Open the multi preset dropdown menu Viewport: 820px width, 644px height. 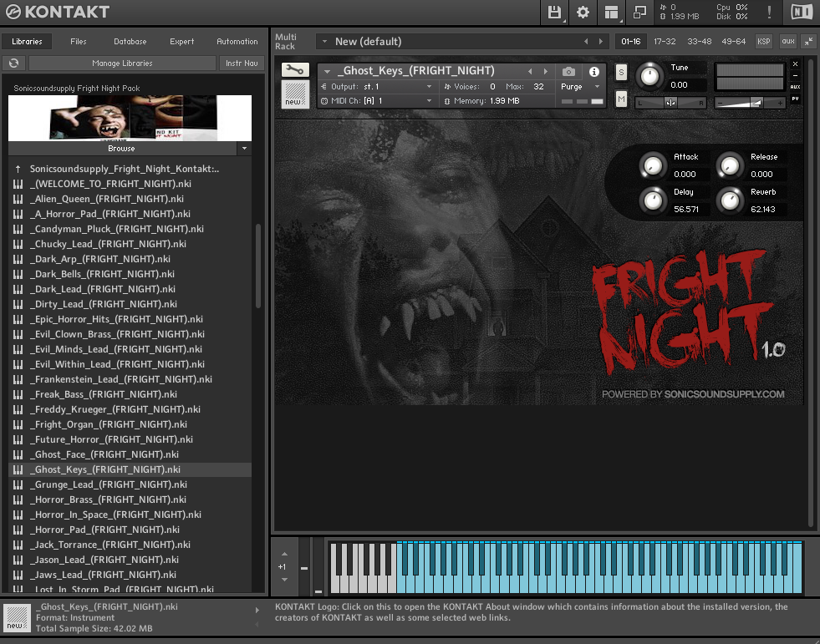pos(325,41)
